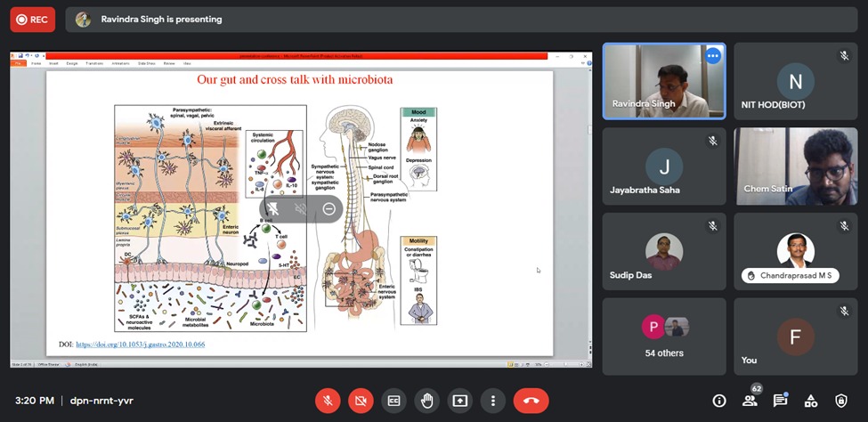868x422 pixels.
Task: Switch to the Review ribbon tab
Action: click(x=169, y=63)
